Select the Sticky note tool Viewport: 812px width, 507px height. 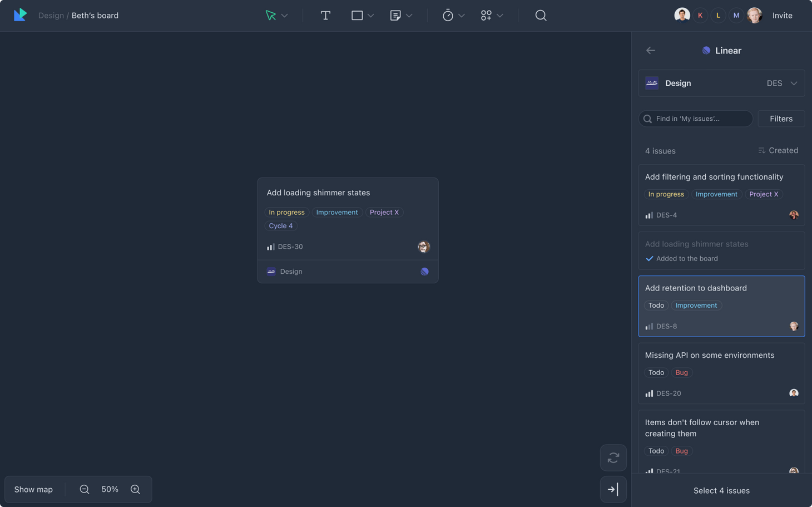tap(396, 15)
